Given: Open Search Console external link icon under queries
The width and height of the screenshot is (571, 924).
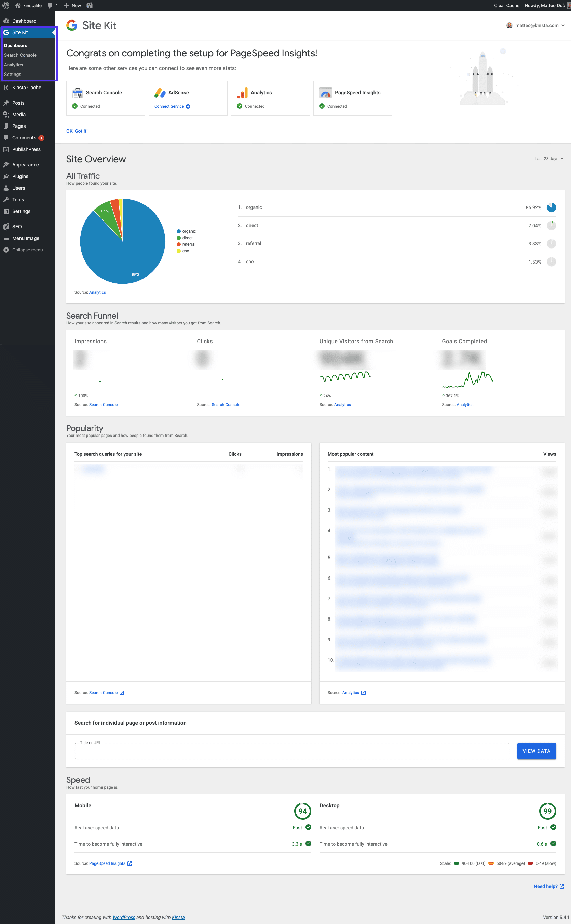Looking at the screenshot, I should click(x=122, y=693).
